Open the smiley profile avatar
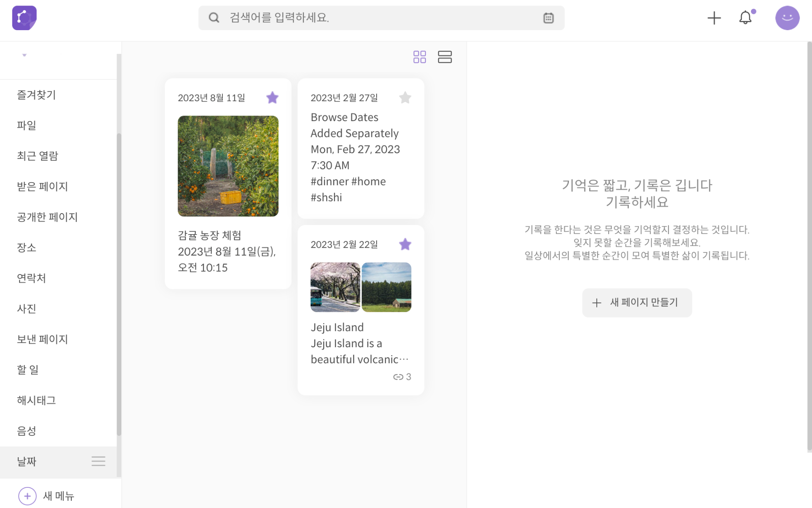 pyautogui.click(x=787, y=18)
